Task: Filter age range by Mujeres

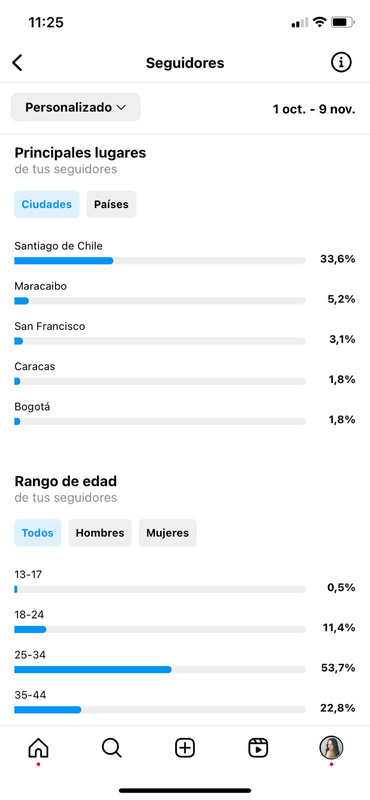Action: pyautogui.click(x=167, y=533)
